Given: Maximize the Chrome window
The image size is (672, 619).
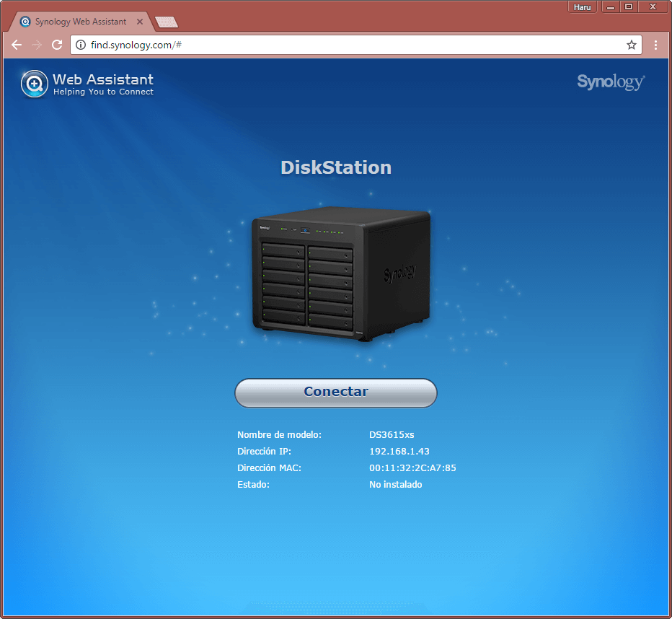Looking at the screenshot, I should (629, 7).
